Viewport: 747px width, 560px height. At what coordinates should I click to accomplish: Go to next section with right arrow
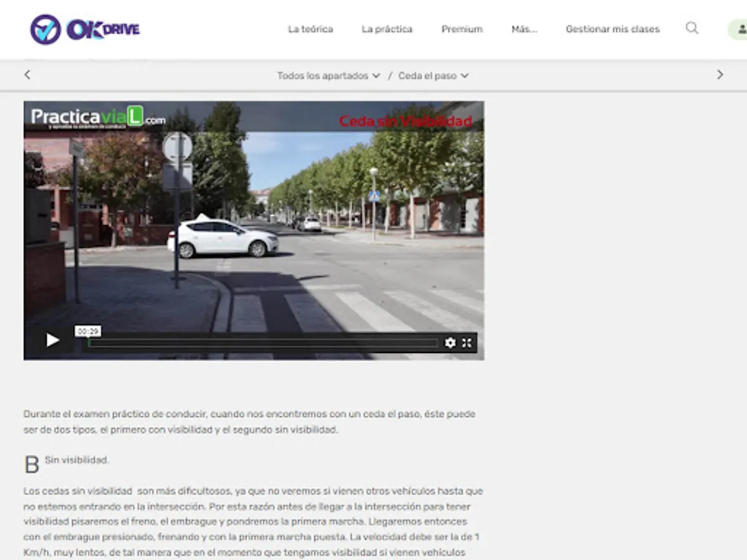pos(720,75)
